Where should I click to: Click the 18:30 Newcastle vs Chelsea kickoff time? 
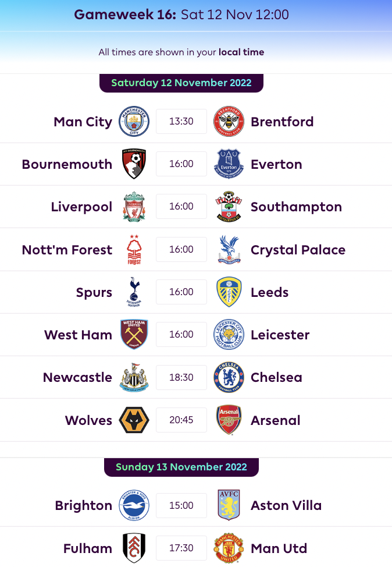tap(181, 377)
